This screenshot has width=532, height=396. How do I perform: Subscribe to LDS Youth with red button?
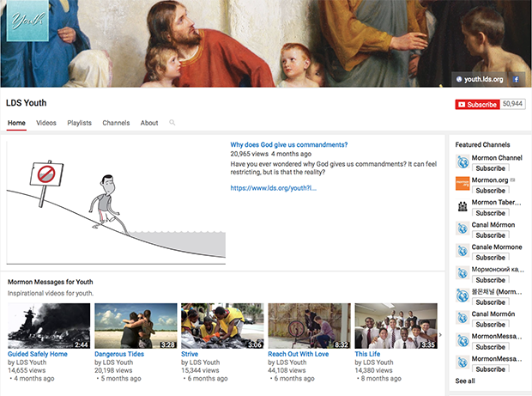coord(477,105)
